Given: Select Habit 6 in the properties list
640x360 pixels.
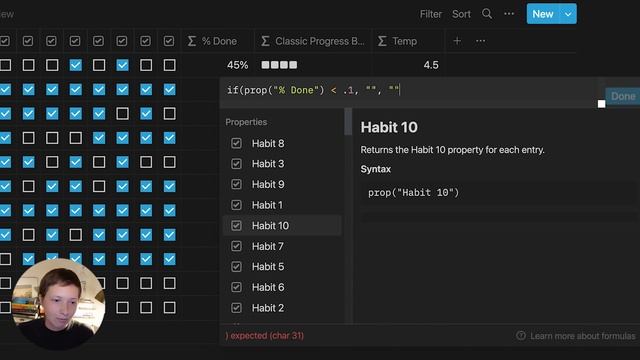Looking at the screenshot, I should pos(282,287).
